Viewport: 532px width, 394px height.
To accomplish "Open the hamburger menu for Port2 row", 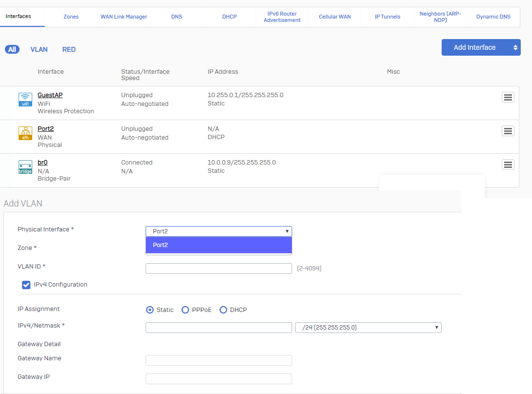I will 508,131.
